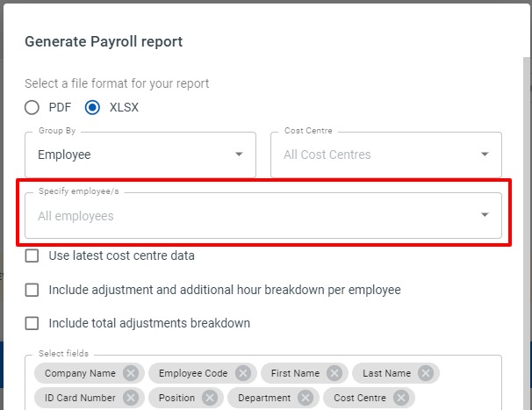The height and width of the screenshot is (410, 532).
Task: Click the 'Select a file format for your report' text
Action: click(117, 83)
